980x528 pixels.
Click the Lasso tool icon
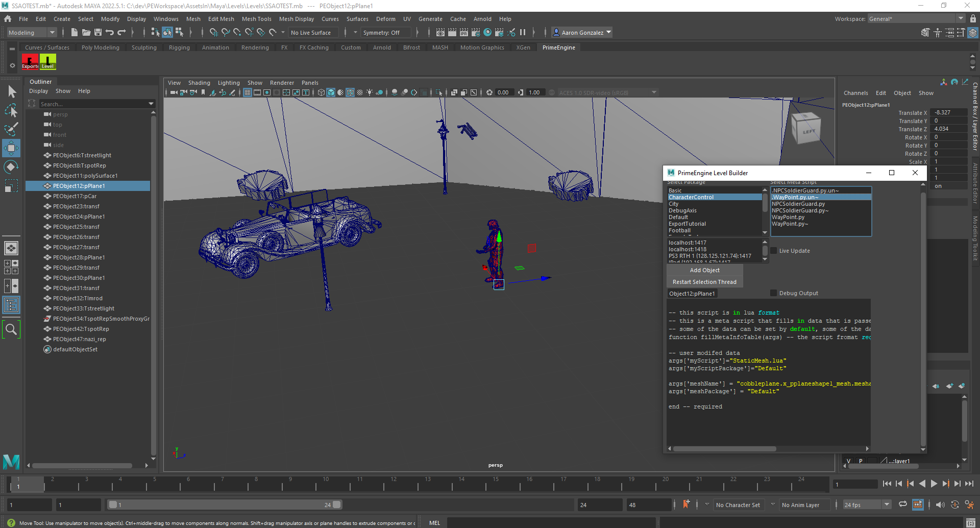tap(11, 111)
